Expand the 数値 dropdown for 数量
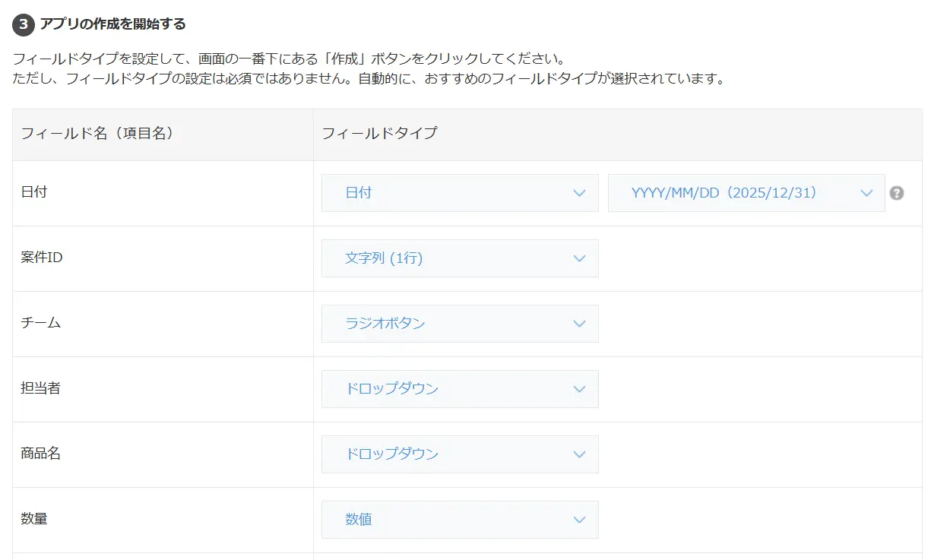 coord(460,520)
